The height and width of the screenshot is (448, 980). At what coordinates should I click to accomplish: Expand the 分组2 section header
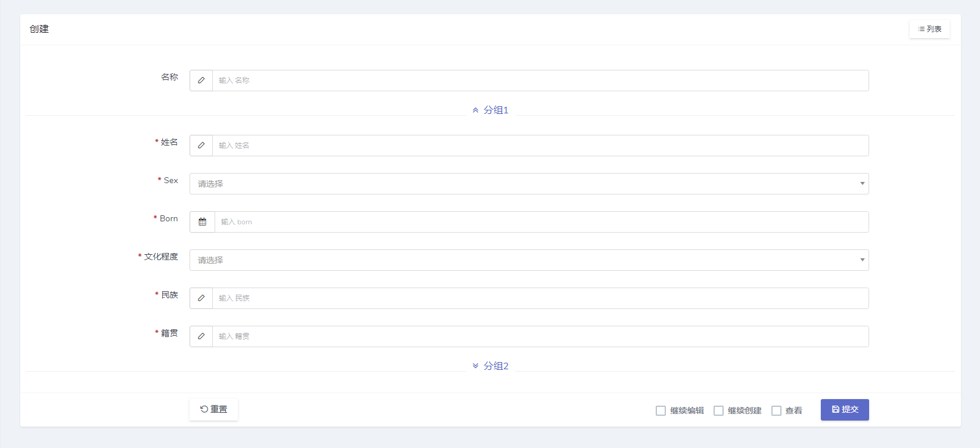point(496,366)
